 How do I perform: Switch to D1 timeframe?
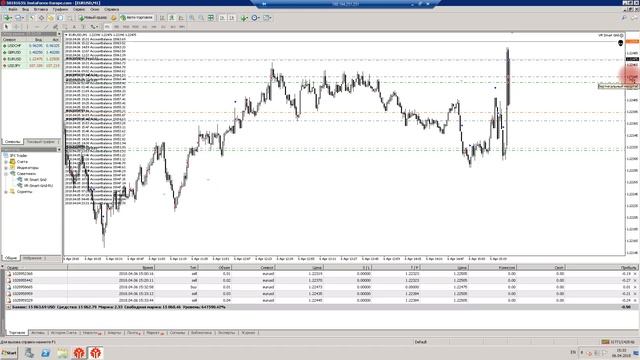tap(163, 27)
